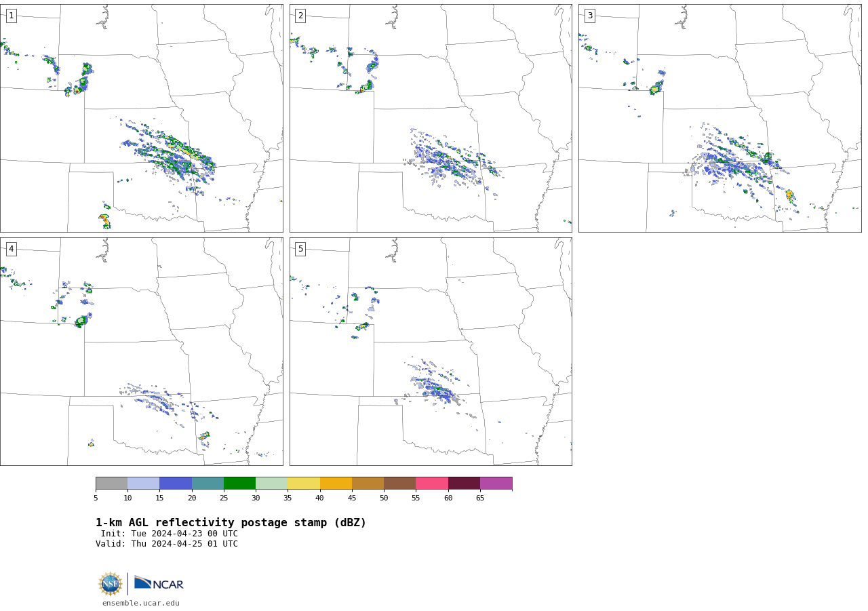Click the Init: Tue 2024-04-23 00 UTC text

(x=170, y=534)
